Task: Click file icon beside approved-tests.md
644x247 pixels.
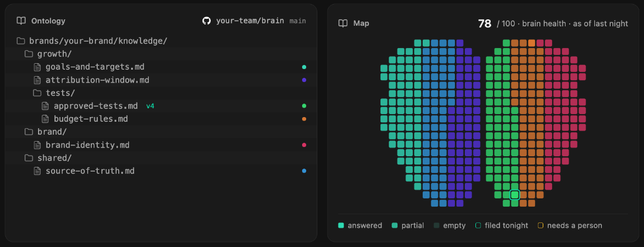Action: click(x=46, y=106)
